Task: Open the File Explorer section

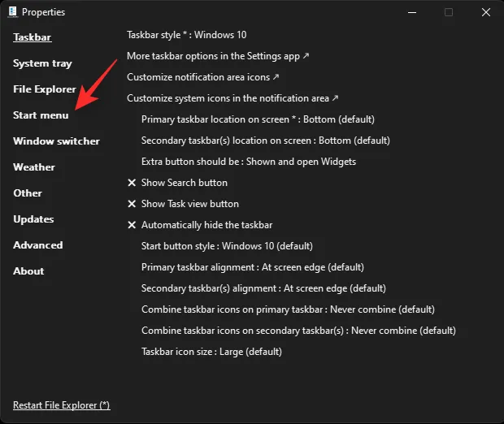Action: coord(45,89)
